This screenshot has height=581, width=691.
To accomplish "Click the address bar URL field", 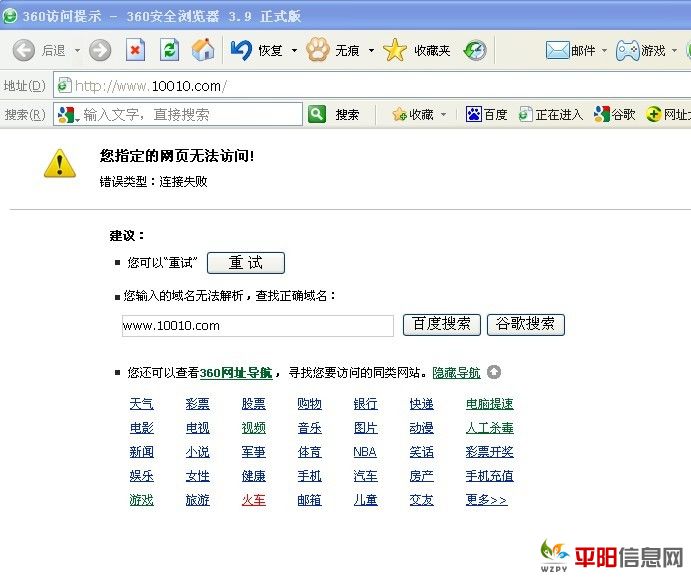I will 372,85.
